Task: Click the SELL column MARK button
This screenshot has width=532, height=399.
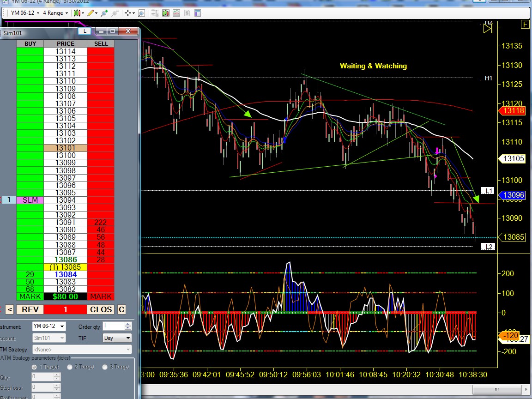Action: tap(101, 296)
